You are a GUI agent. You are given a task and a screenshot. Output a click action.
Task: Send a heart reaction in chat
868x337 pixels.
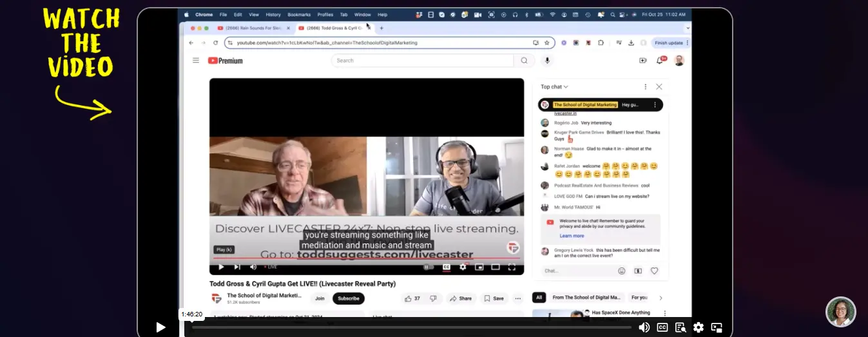pyautogui.click(x=654, y=271)
